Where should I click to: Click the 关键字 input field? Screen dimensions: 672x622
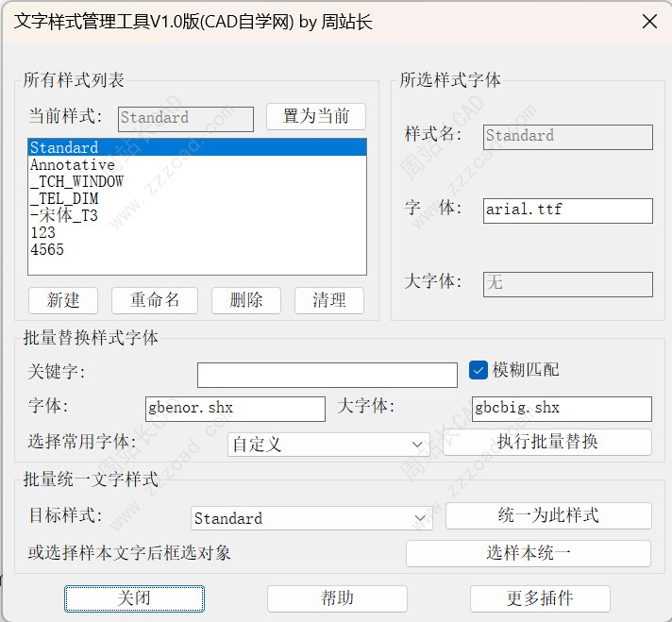(327, 375)
